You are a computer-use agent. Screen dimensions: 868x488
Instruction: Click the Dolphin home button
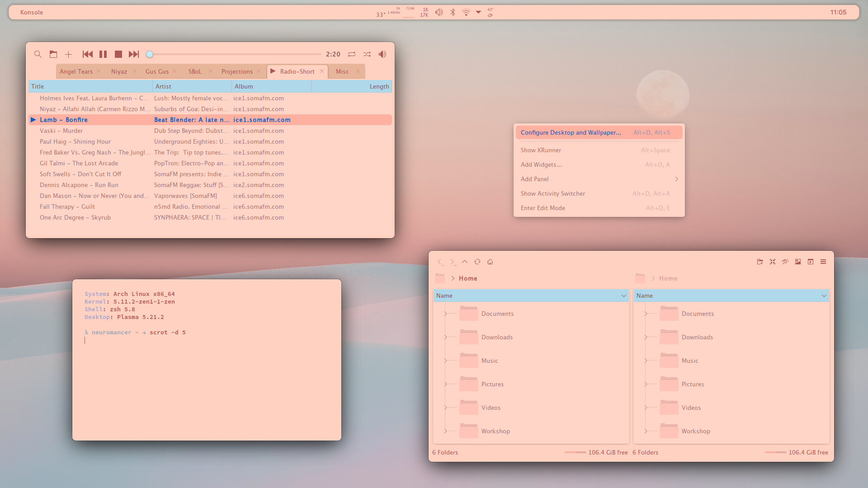pos(490,262)
